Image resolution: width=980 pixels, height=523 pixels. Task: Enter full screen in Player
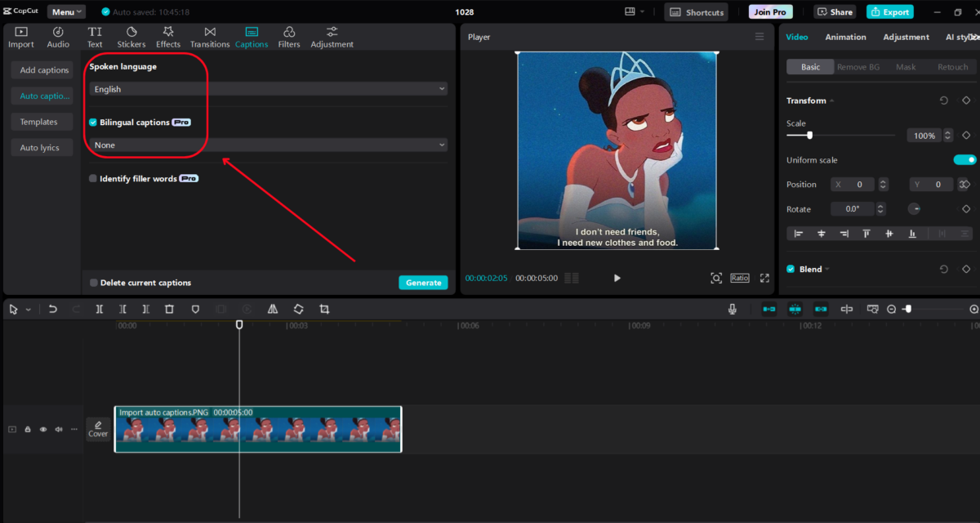click(x=764, y=278)
